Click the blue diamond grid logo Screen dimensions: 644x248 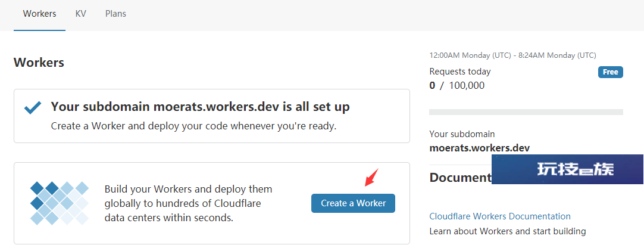[60, 203]
